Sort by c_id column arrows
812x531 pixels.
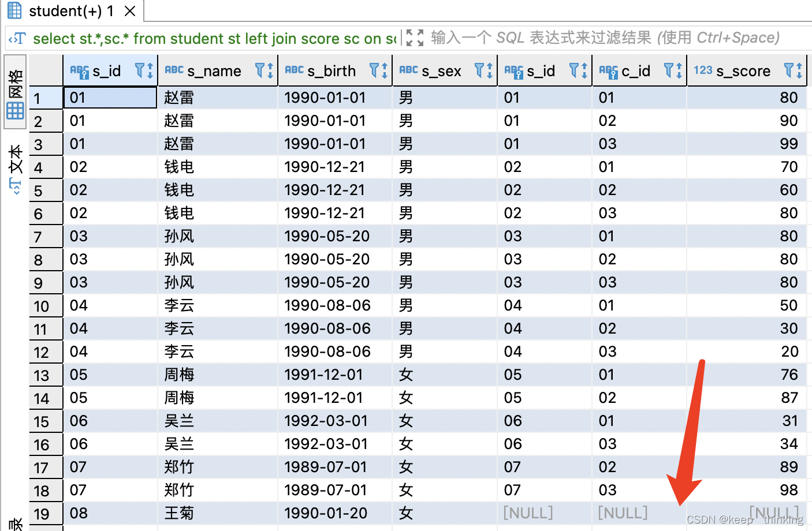[x=679, y=70]
